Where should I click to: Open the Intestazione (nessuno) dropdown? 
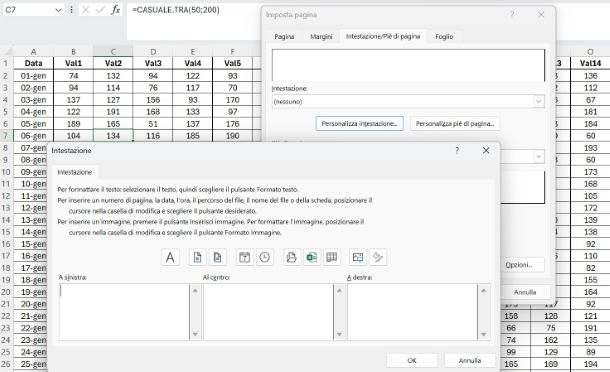point(538,102)
